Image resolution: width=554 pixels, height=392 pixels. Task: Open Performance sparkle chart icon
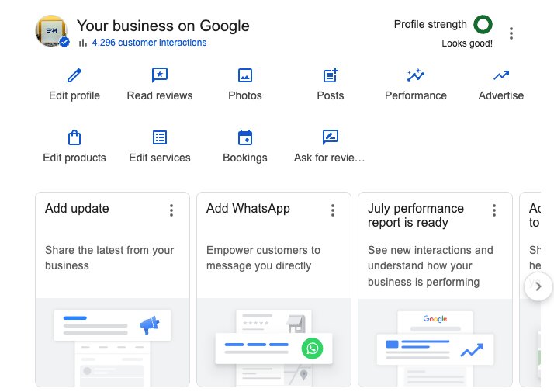click(x=416, y=75)
